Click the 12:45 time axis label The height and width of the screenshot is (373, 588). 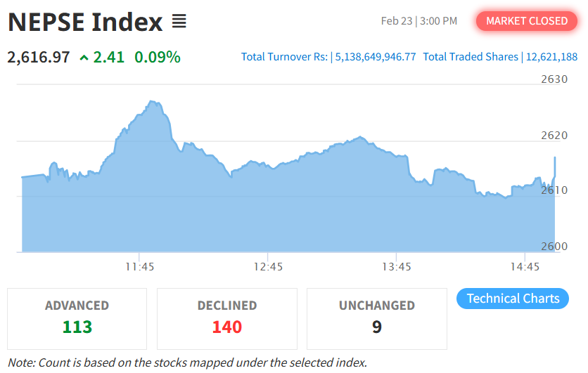coord(268,267)
